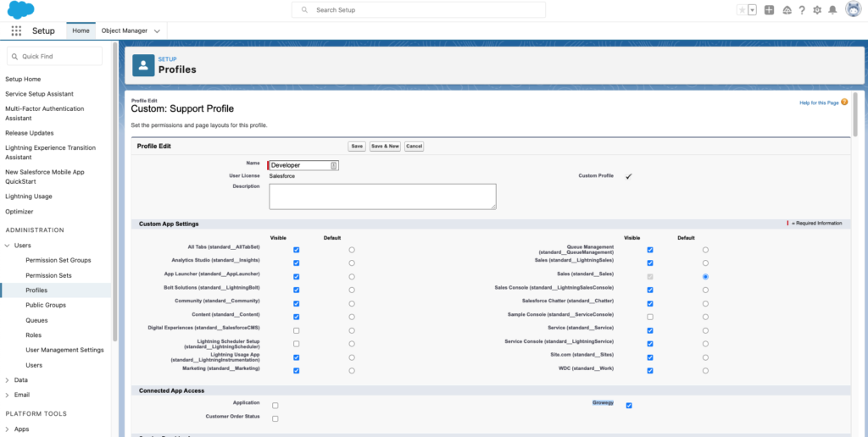This screenshot has height=437, width=868.
Task: Open the Help for this Page link
Action: pyautogui.click(x=819, y=102)
